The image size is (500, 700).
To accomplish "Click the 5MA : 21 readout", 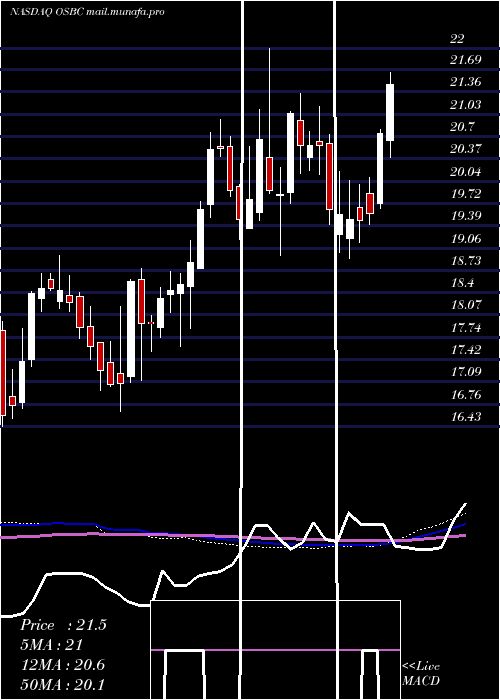I will click(51, 645).
